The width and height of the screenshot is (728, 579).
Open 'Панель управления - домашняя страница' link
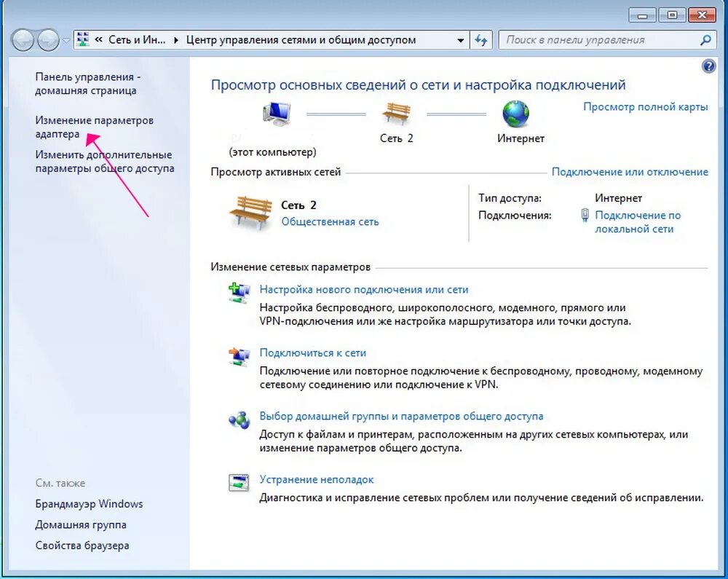(x=88, y=84)
